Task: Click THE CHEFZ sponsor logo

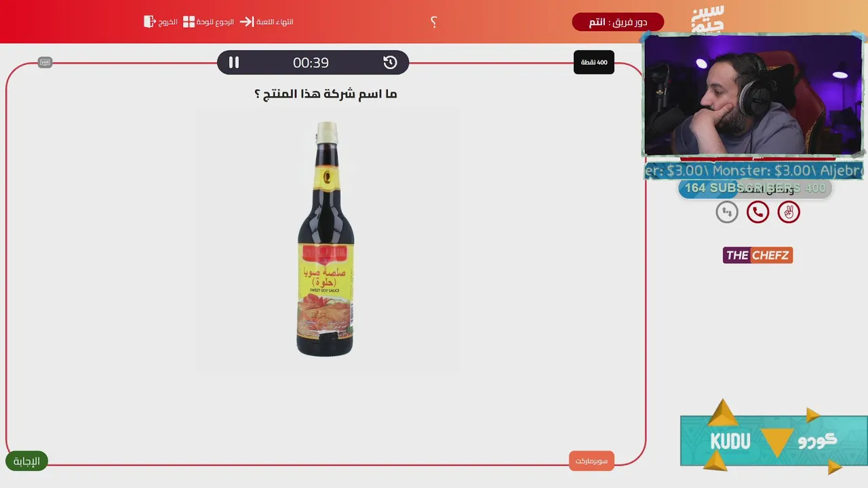Action: (757, 256)
